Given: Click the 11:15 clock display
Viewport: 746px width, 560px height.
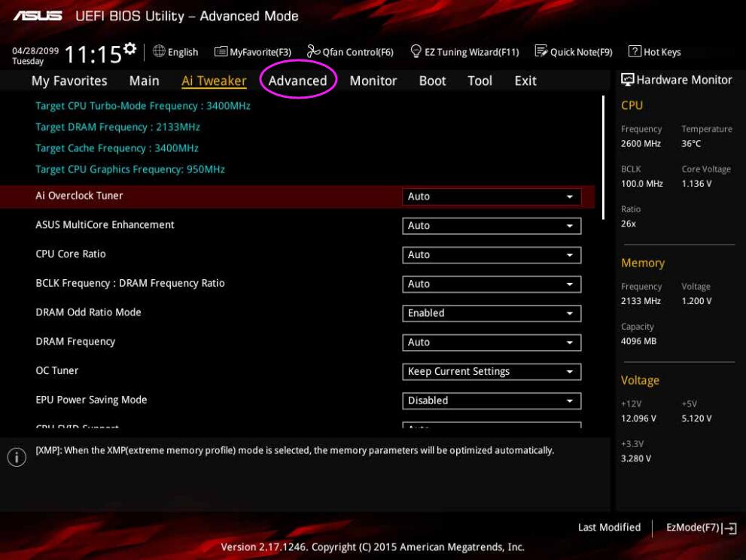Looking at the screenshot, I should (93, 54).
